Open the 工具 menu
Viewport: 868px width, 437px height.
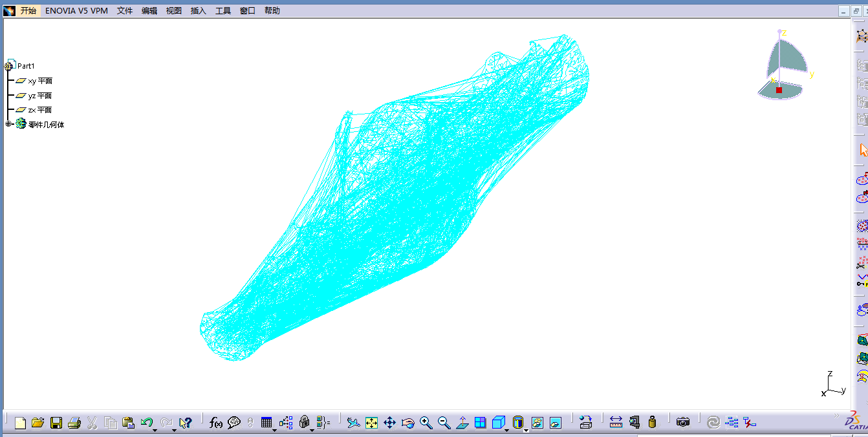[x=223, y=11]
